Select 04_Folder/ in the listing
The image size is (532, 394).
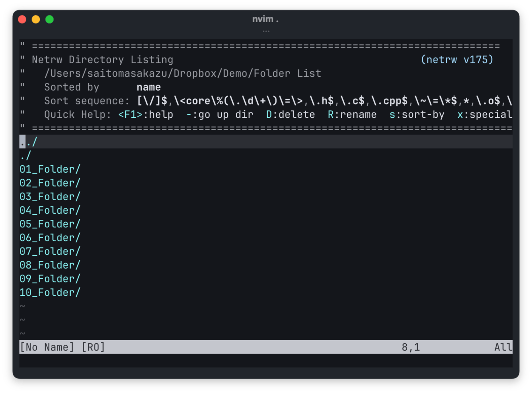click(x=50, y=210)
